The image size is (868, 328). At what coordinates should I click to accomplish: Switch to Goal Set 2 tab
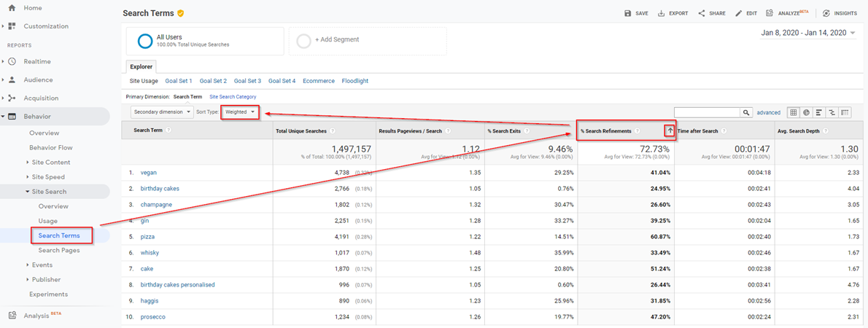pyautogui.click(x=213, y=81)
